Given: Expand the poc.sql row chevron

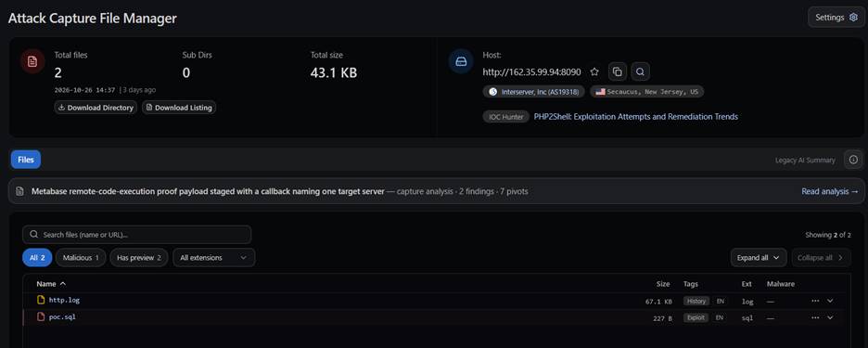Looking at the screenshot, I should (x=830, y=318).
